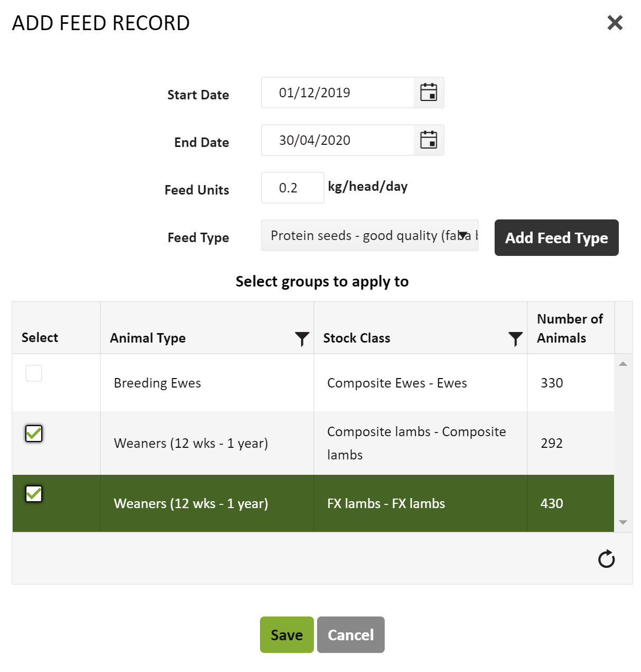Save the feed record
Viewport: 641px width, 672px height.
(286, 634)
